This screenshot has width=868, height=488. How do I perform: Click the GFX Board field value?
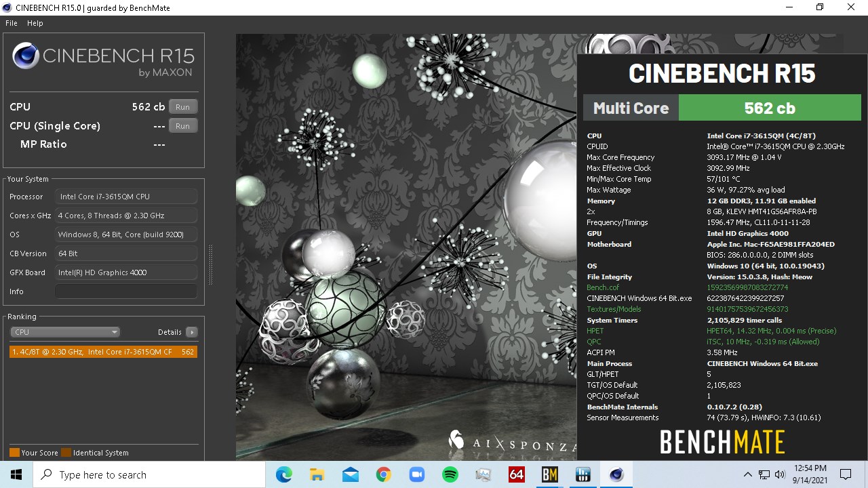tap(126, 272)
